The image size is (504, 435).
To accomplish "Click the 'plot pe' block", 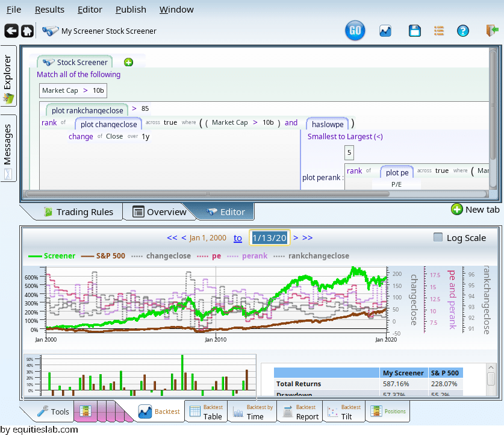I will pyautogui.click(x=397, y=172).
